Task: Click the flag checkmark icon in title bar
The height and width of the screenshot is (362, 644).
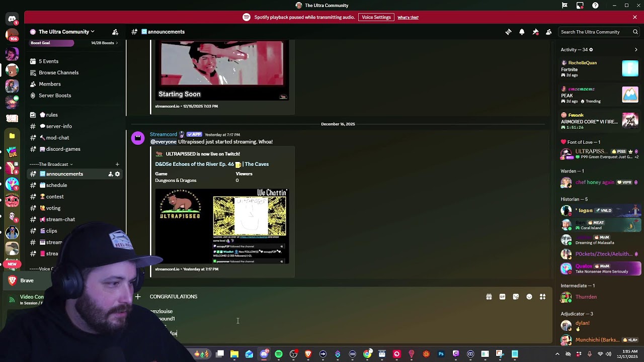Action: point(565,6)
